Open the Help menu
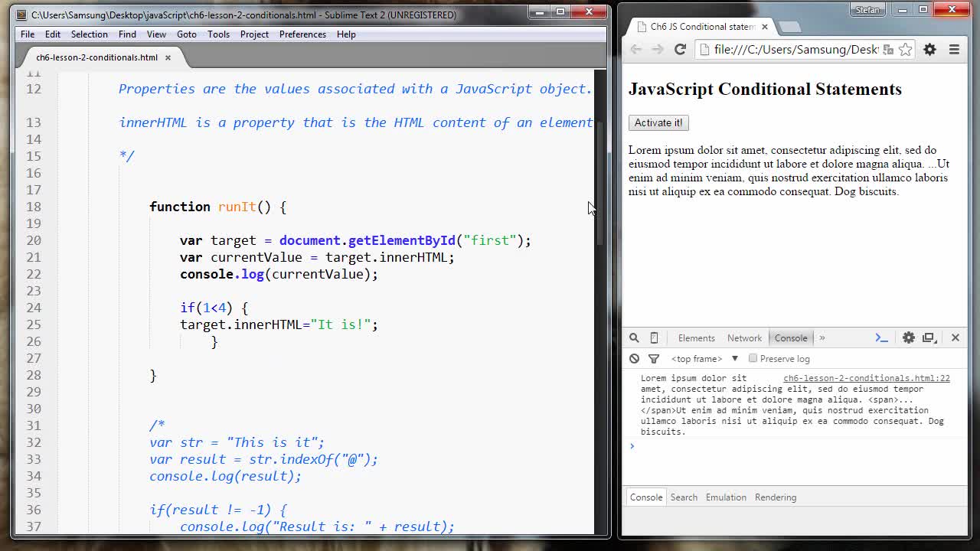This screenshot has height=551, width=980. 346,34
